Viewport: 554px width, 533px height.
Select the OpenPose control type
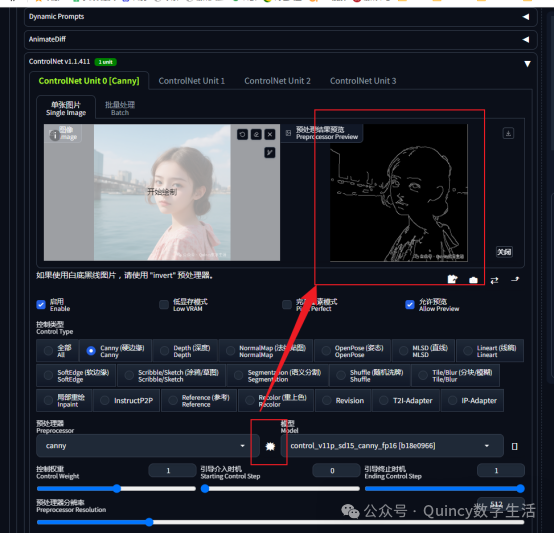(353, 351)
